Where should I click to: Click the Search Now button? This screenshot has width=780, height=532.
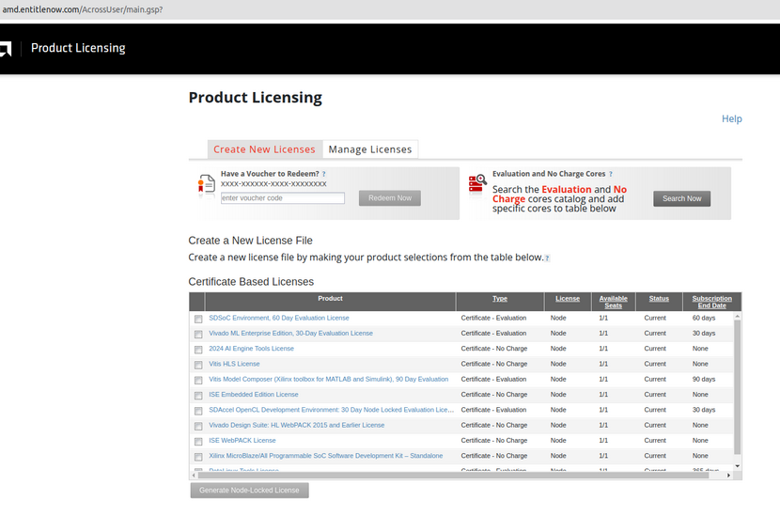pyautogui.click(x=682, y=198)
